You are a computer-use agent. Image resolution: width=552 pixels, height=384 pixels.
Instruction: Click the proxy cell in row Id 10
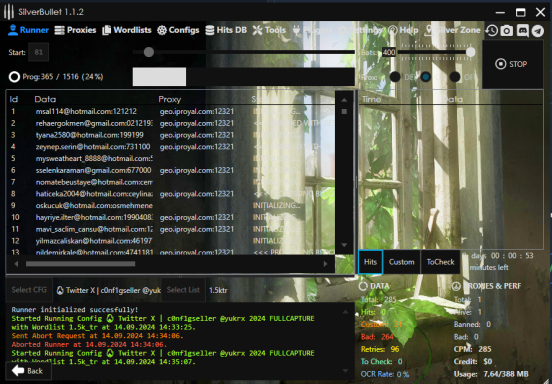(x=196, y=217)
